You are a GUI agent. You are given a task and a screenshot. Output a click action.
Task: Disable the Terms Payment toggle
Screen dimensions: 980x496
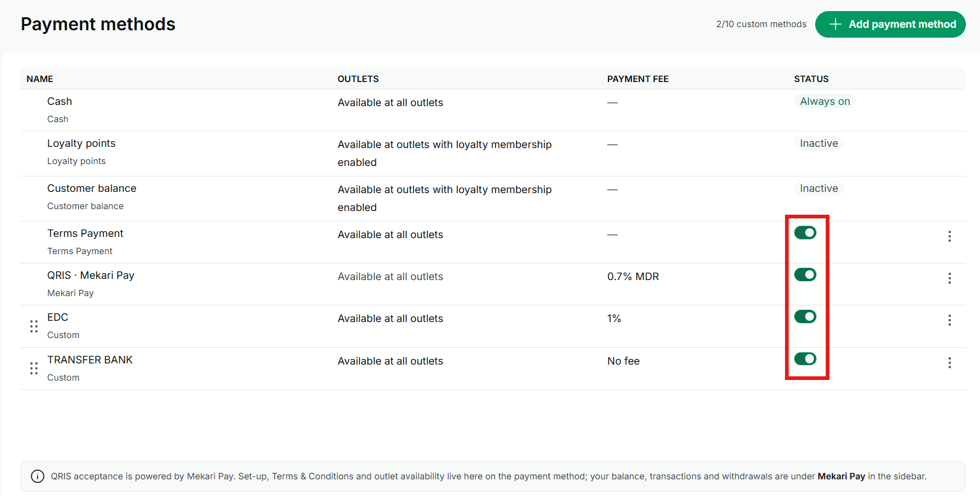coord(805,233)
